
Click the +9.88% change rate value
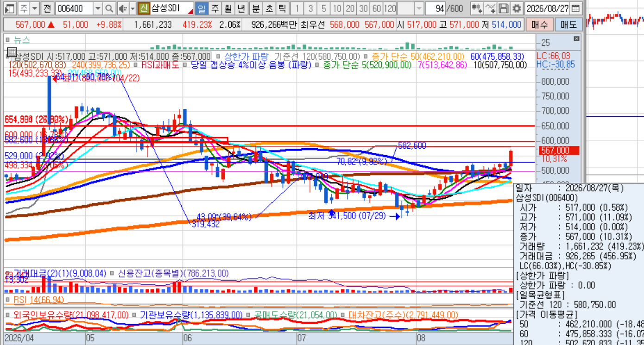108,25
